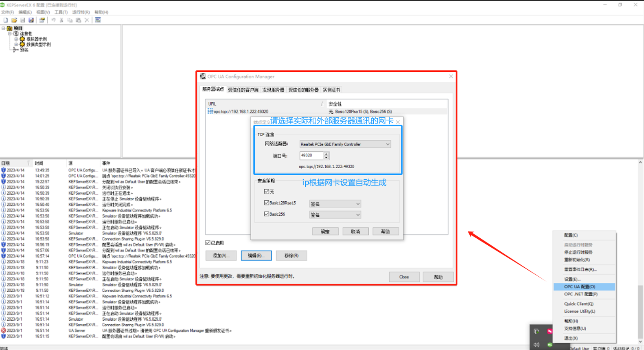Open the 签名 dropdown for Basic128Rsa15

pyautogui.click(x=335, y=204)
